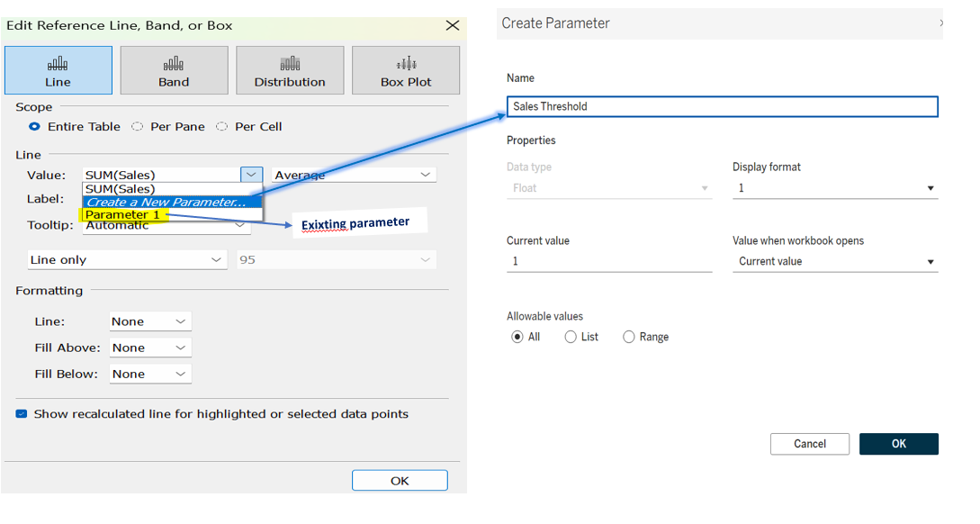Image resolution: width=980 pixels, height=524 pixels.
Task: Expand the Line only dropdown
Action: [x=216, y=257]
